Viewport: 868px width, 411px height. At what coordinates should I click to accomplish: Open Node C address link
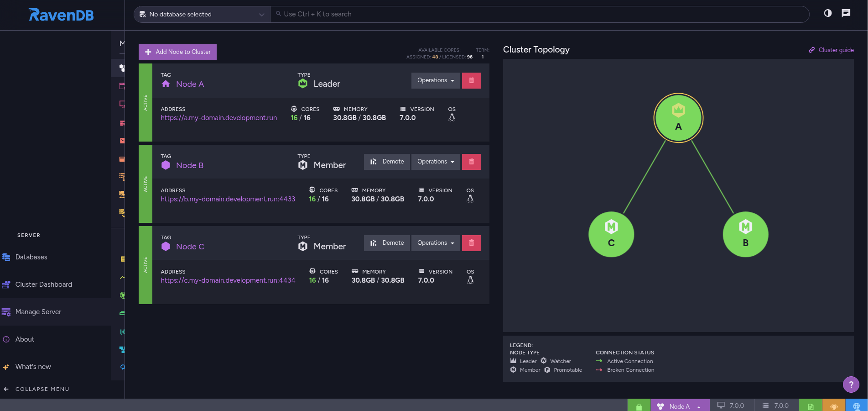coord(228,280)
